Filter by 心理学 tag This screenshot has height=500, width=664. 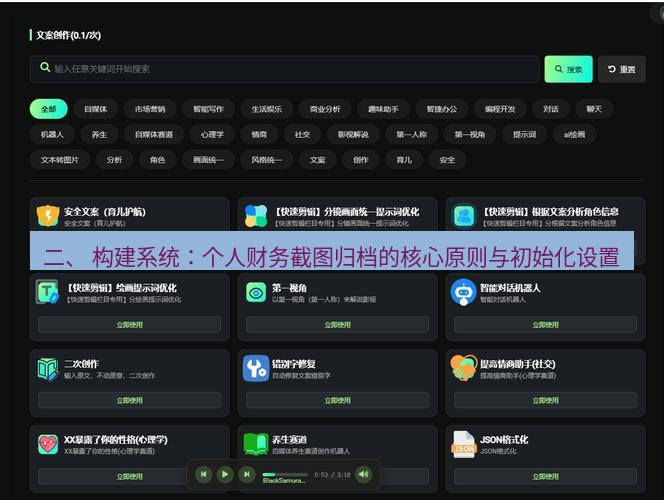212,134
